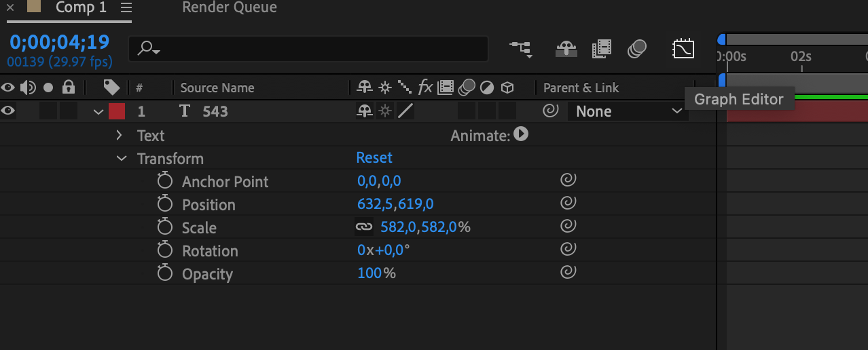Click the red label color of layer 1
Viewport: 868px width, 350px height.
click(117, 111)
